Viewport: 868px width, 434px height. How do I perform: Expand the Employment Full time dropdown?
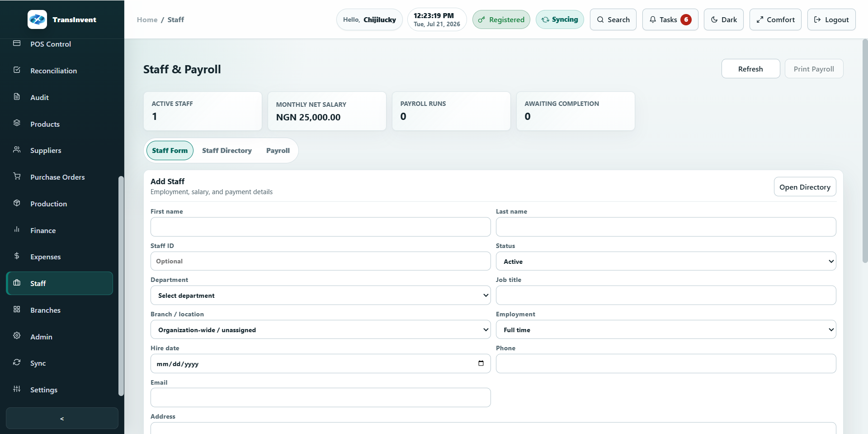(x=665, y=329)
